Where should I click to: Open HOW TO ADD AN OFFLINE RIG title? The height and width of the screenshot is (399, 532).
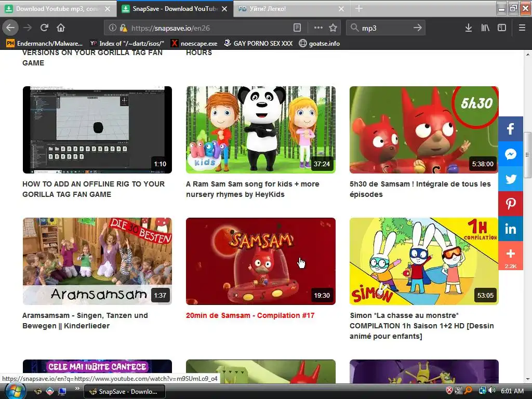tap(94, 189)
